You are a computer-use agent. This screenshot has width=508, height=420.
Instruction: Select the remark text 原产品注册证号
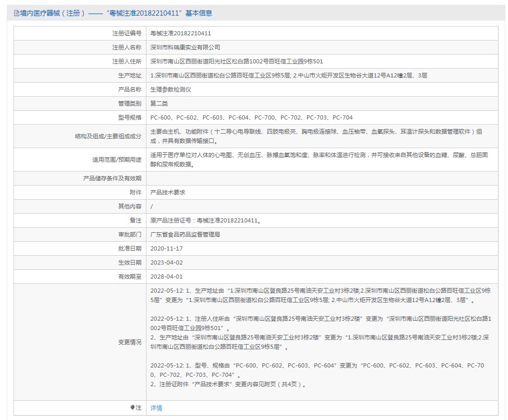(x=206, y=220)
